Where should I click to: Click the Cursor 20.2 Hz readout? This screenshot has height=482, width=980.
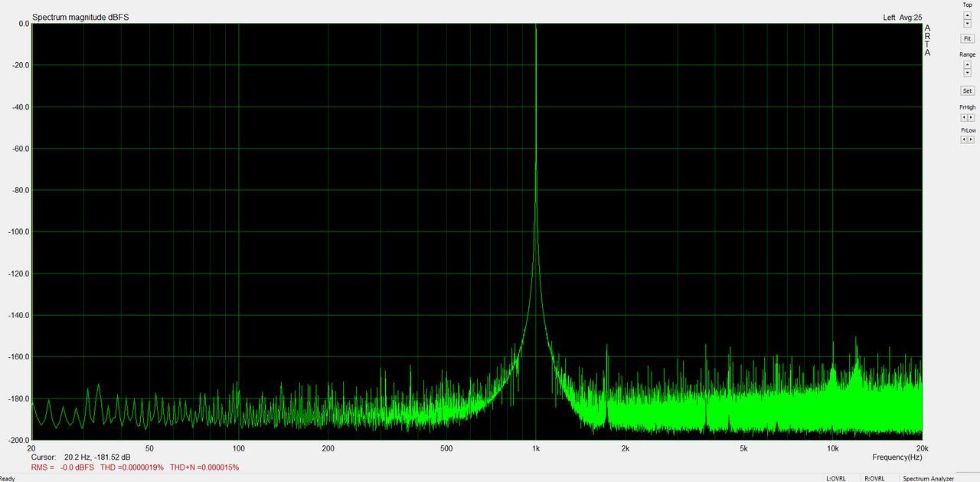point(80,457)
